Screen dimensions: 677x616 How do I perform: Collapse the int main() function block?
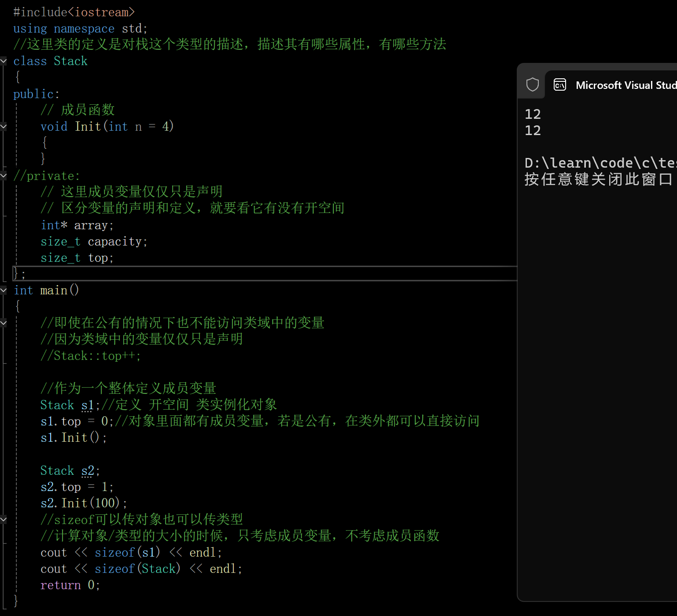(x=4, y=290)
